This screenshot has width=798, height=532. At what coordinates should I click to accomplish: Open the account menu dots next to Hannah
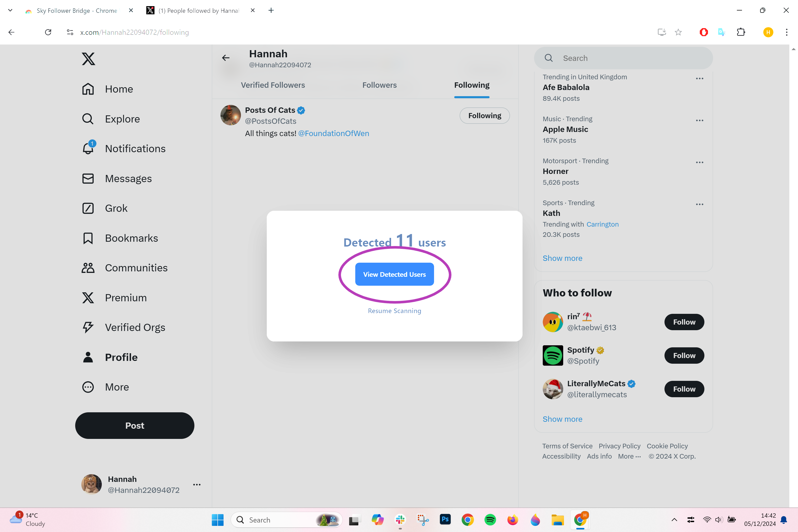(197, 484)
